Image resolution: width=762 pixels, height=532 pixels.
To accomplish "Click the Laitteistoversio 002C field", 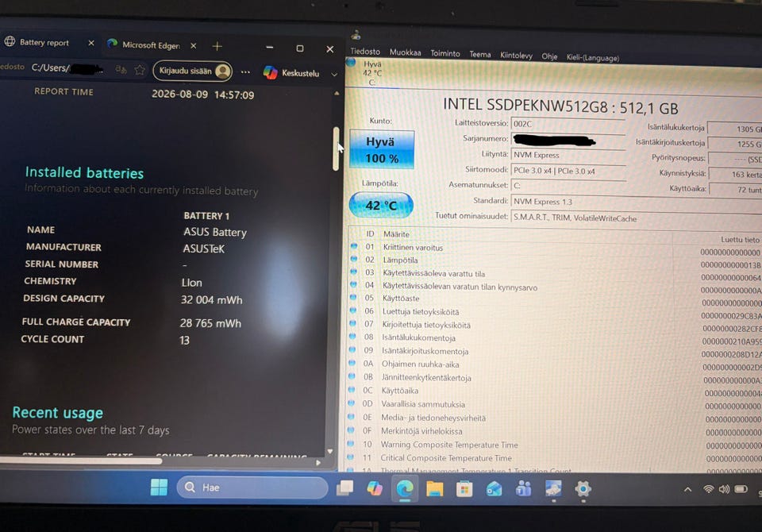I will (568, 125).
